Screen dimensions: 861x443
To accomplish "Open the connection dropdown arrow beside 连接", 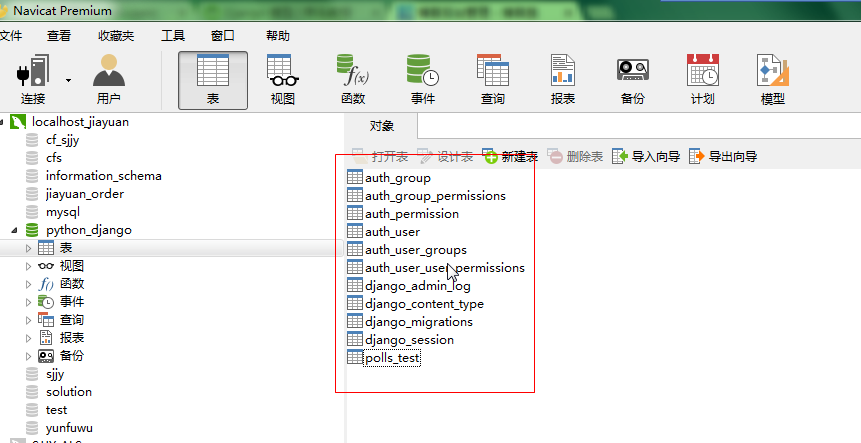I will [69, 81].
